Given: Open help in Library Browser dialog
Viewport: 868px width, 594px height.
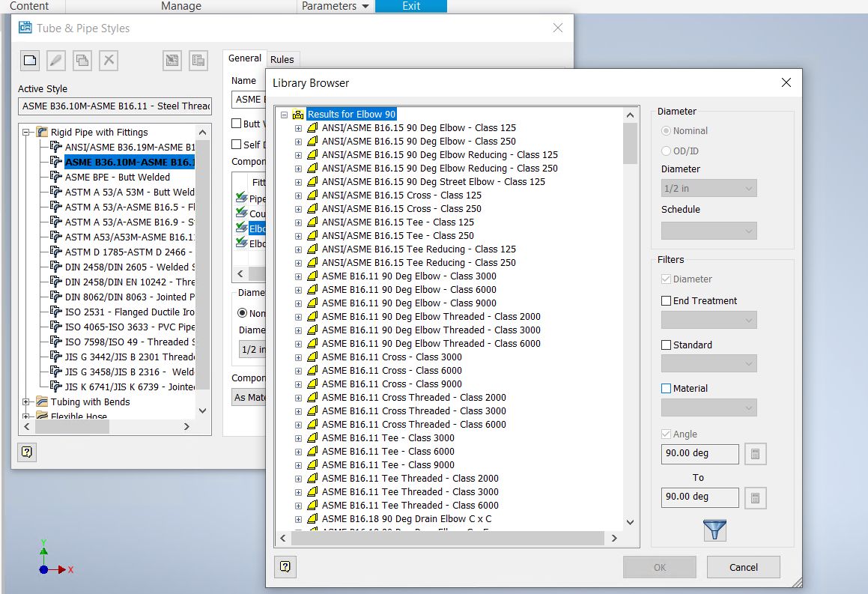Looking at the screenshot, I should coord(285,566).
